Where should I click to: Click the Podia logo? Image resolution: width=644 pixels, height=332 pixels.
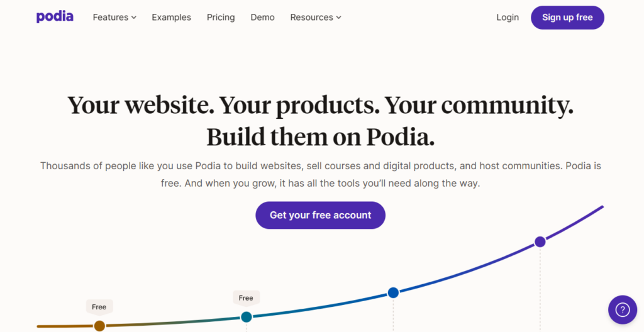(55, 17)
